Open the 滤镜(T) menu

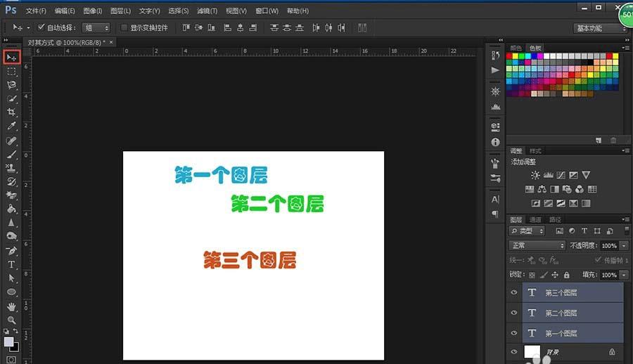point(207,11)
